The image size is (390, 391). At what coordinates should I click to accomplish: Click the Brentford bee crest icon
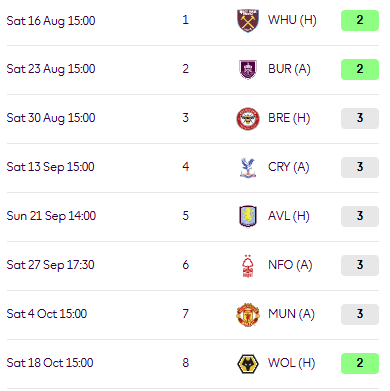click(248, 119)
